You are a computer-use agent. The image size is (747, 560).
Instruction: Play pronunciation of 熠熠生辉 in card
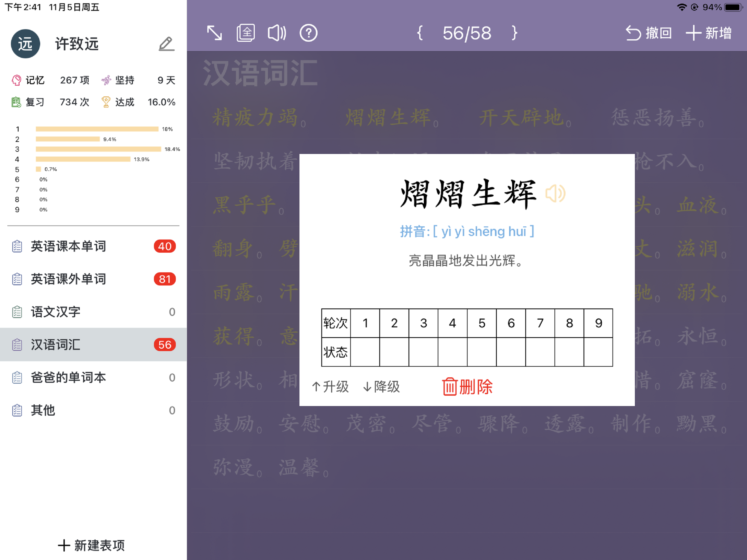point(555,194)
